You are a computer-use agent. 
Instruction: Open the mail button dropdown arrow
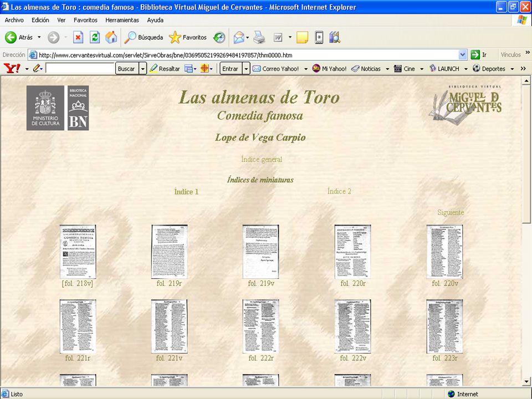248,37
